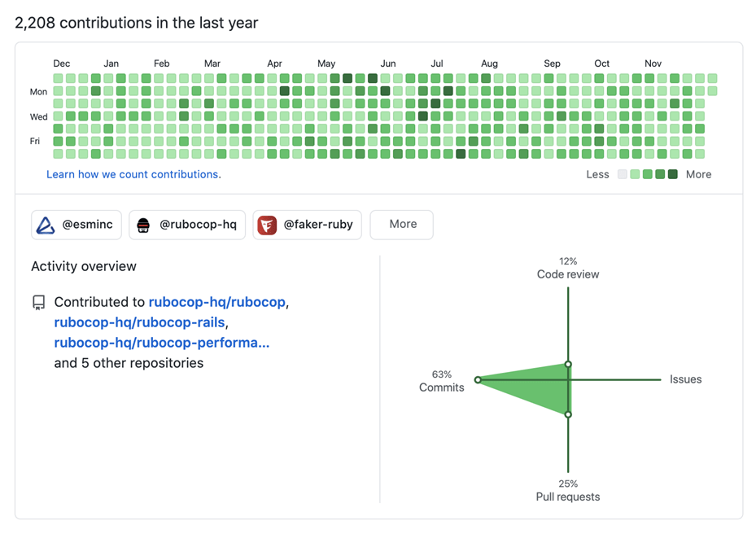Open the rubocop-hq/rubocop repository link
Viewport: 756px width, 534px height.
[217, 302]
